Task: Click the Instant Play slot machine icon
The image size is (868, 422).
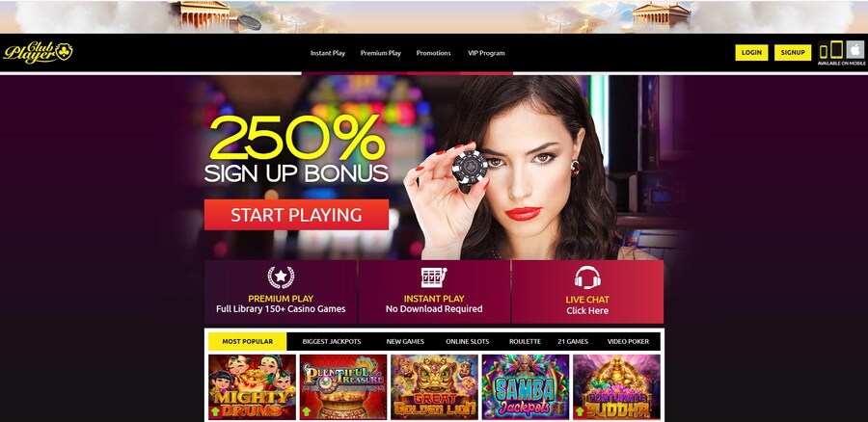Action: [433, 277]
